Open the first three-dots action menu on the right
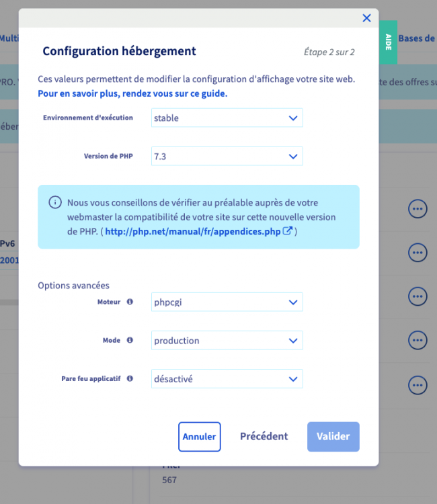 tap(418, 209)
